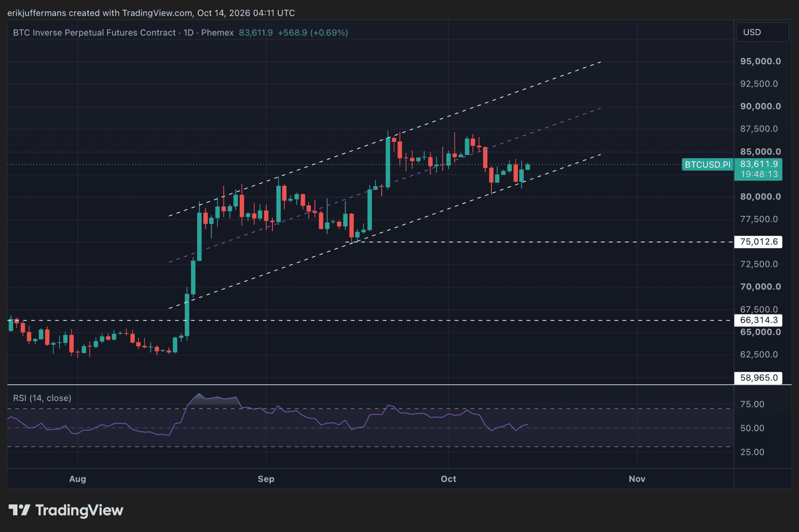Viewport: 799px width, 532px height.
Task: Click the BTC Inverse Perpetual Futures title
Action: click(x=94, y=33)
